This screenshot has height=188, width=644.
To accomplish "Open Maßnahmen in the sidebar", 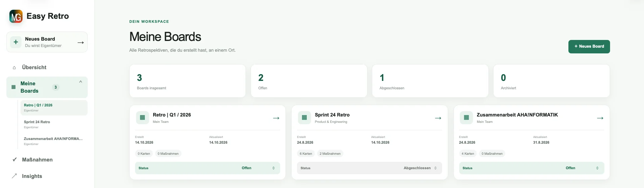I will [x=47, y=160].
